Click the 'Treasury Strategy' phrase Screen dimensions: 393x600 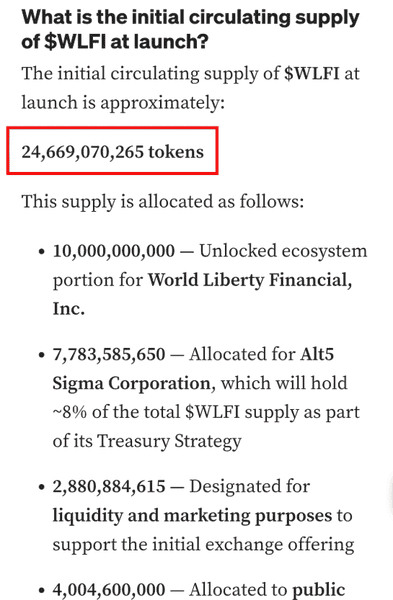tap(169, 441)
